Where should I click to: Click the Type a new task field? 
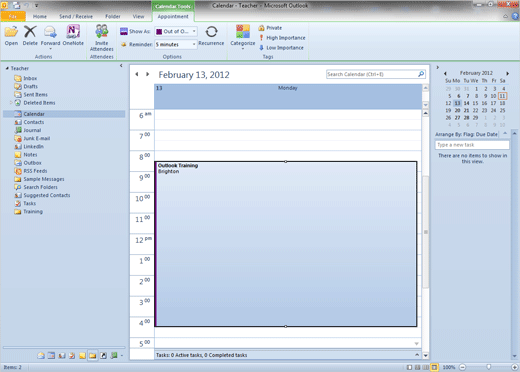pos(472,145)
